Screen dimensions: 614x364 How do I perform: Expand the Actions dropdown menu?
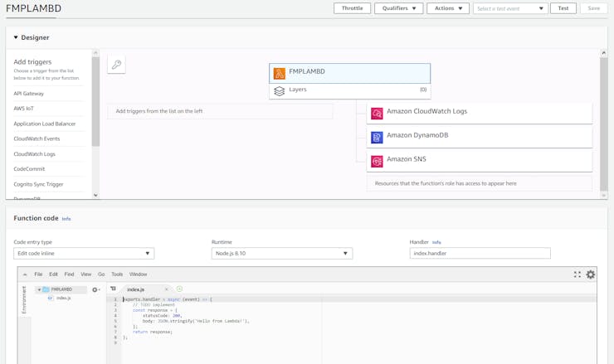pos(447,8)
